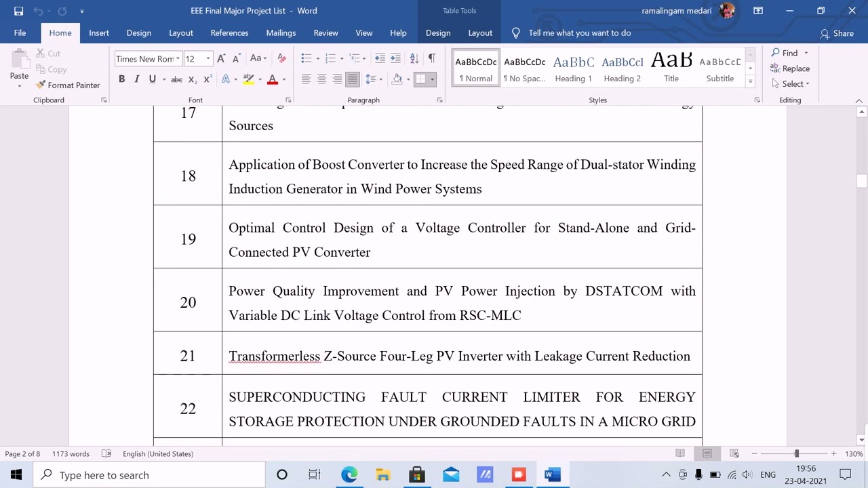
Task: Open File Explorer from taskbar
Action: point(383,475)
